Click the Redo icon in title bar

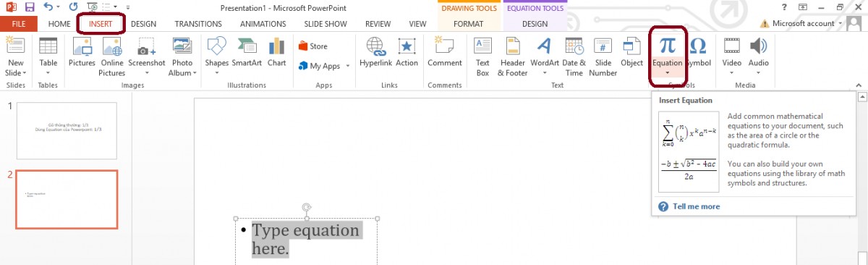pyautogui.click(x=74, y=7)
